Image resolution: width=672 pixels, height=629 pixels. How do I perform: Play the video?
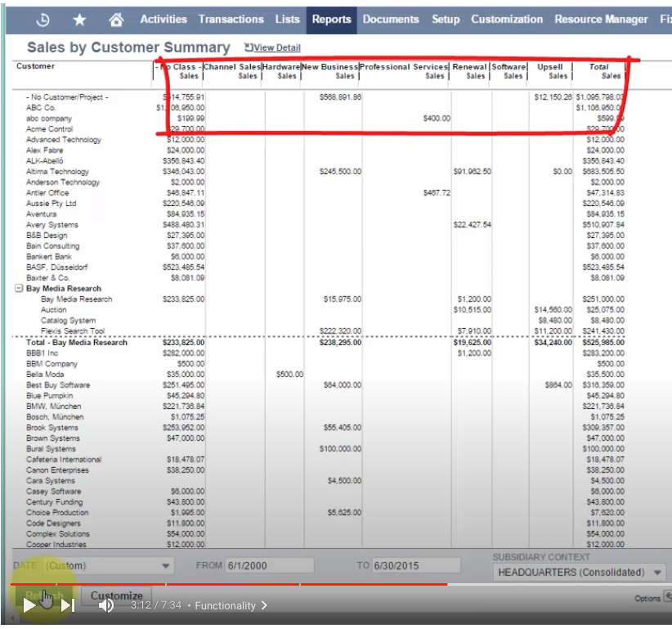coord(29,605)
